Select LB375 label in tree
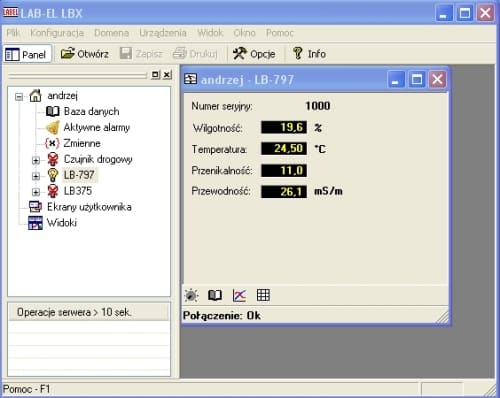This screenshot has width=500, height=398. pos(78,191)
